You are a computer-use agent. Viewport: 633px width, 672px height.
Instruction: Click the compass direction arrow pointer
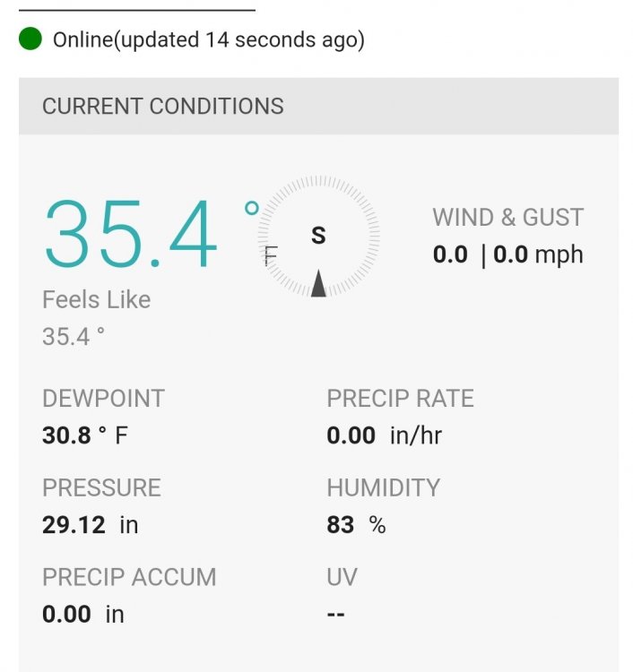click(x=318, y=283)
